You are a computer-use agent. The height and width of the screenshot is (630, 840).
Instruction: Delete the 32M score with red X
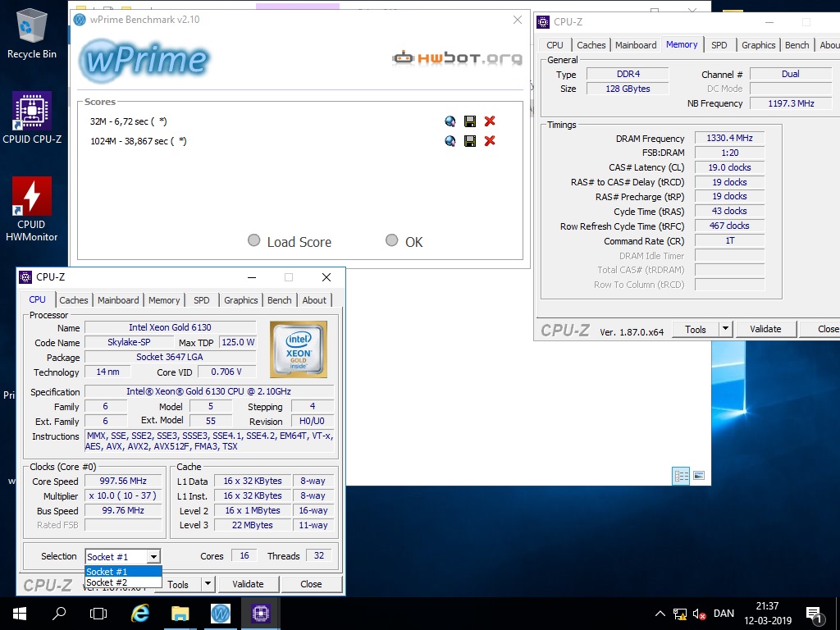(x=490, y=121)
